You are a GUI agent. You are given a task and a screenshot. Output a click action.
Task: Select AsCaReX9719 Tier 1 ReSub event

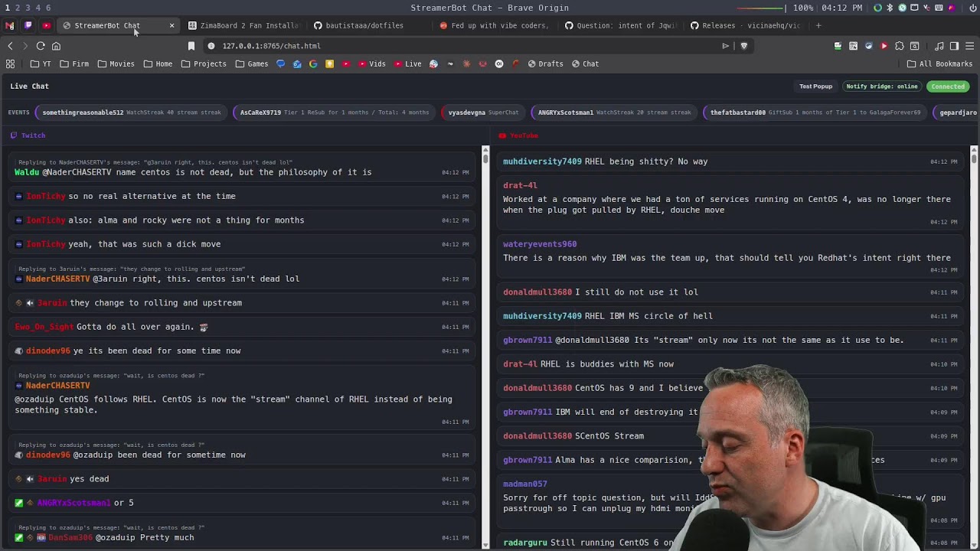coord(335,112)
